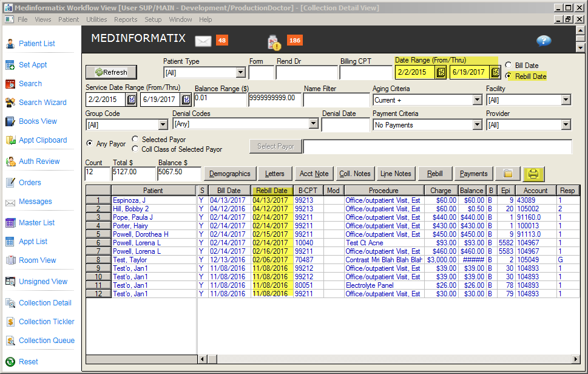Open calendar picker for Date Range From
Viewport: 588px width, 374px height.
pos(441,72)
